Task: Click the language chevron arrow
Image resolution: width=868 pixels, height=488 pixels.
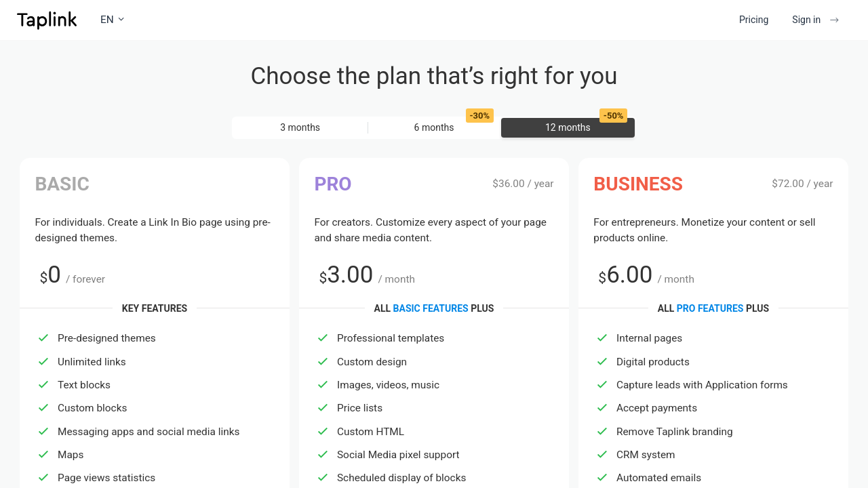Action: point(121,20)
